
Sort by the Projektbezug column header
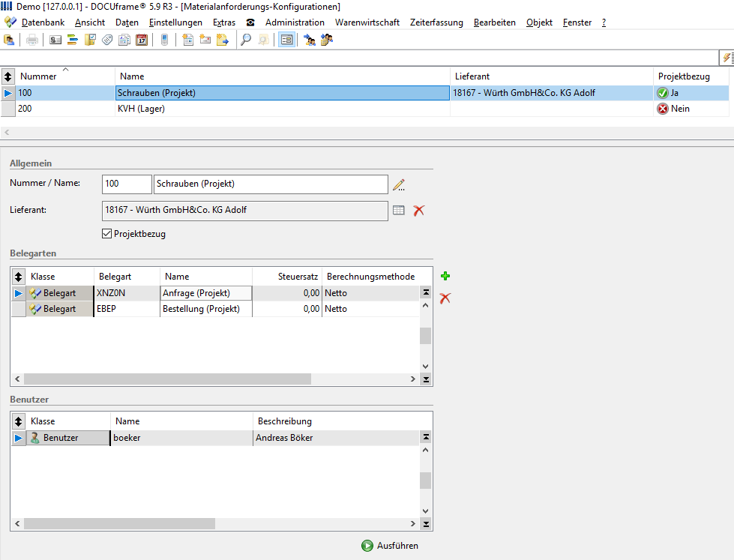click(691, 76)
